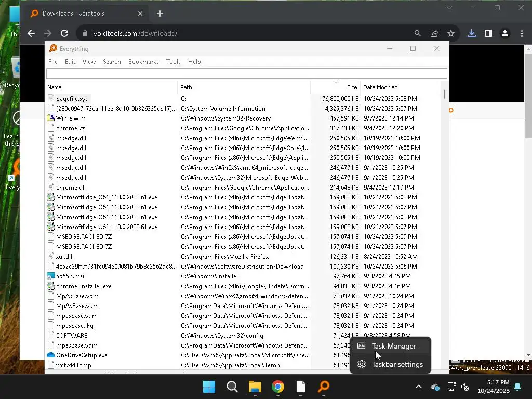532x399 pixels.
Task: Click the zoom magnifier icon in address bar
Action: (417, 33)
